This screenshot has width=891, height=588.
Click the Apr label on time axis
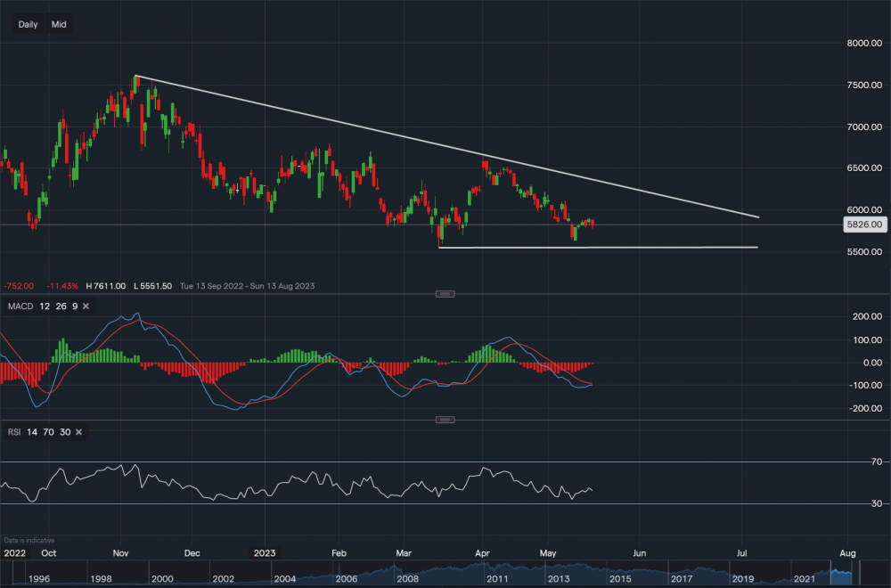(x=481, y=552)
